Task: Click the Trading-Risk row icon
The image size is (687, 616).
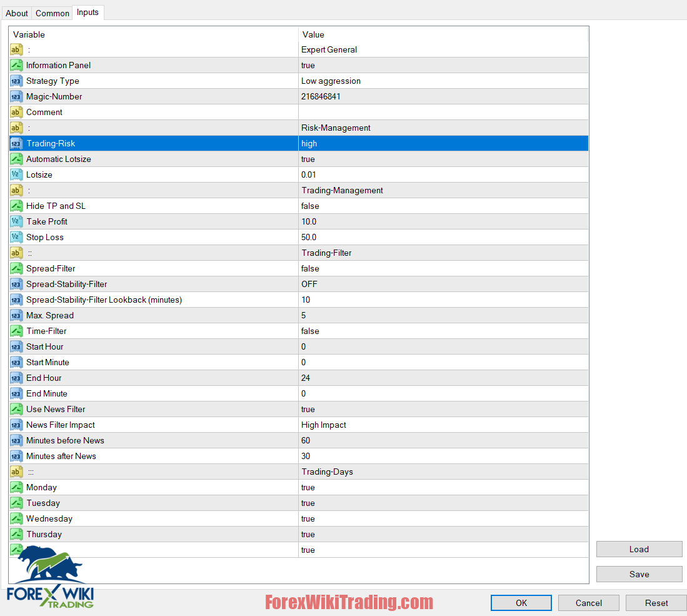Action: tap(16, 143)
